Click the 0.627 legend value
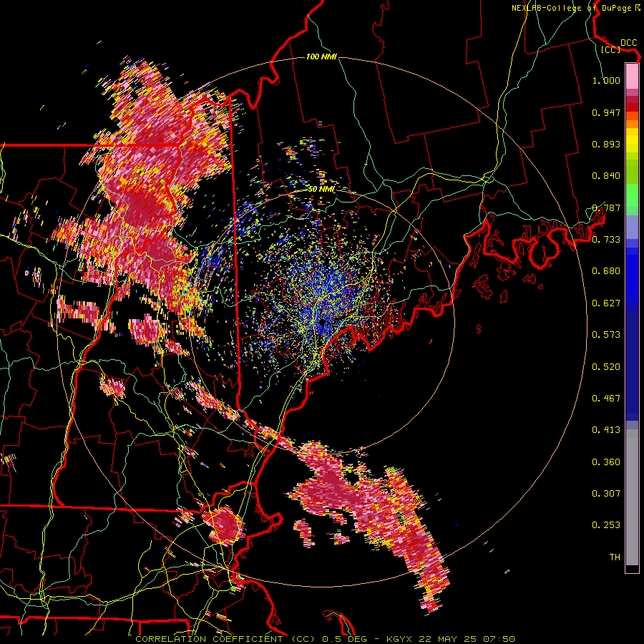 [606, 303]
